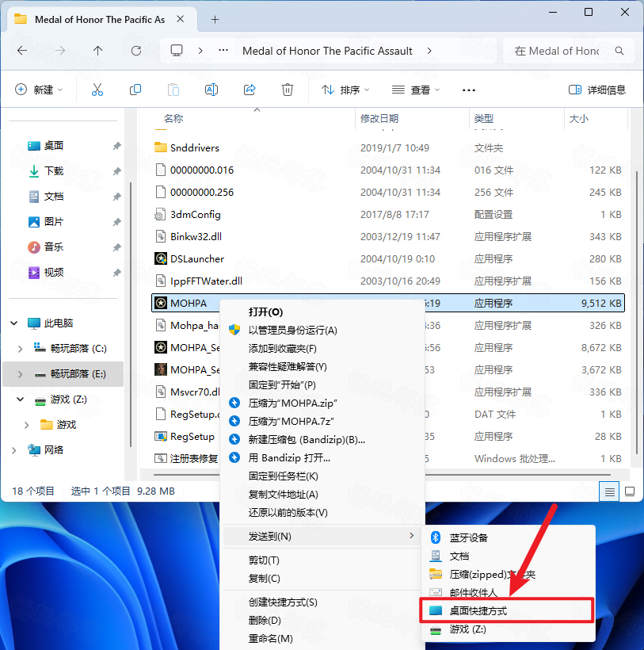Switch to large thumbnails view icon
The width and height of the screenshot is (644, 650).
click(630, 491)
